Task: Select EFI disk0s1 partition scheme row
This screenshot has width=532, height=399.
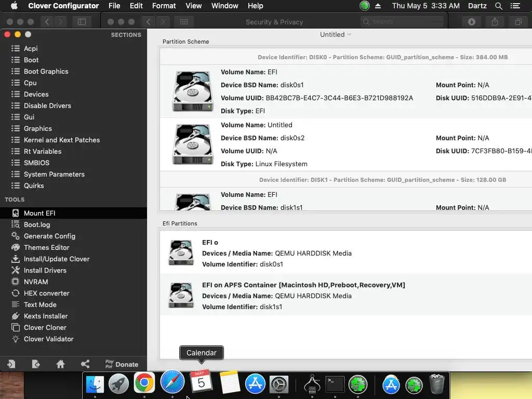Action: [345, 91]
